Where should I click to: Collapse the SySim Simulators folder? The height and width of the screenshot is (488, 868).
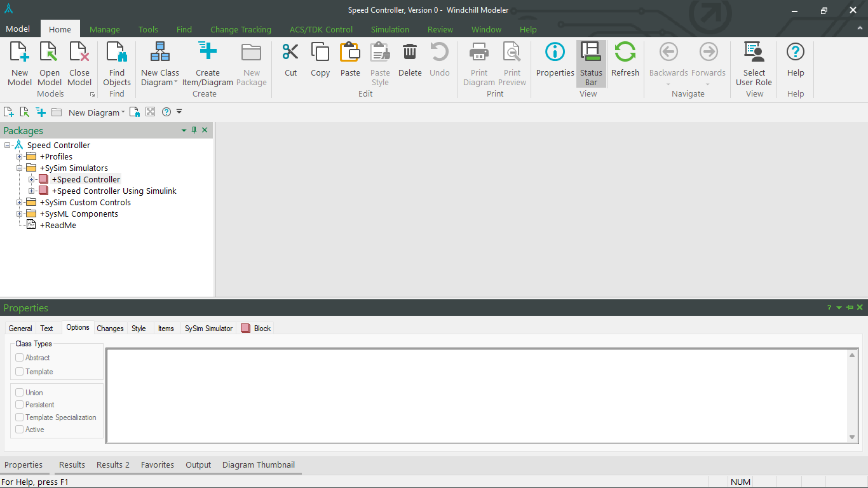click(18, 168)
